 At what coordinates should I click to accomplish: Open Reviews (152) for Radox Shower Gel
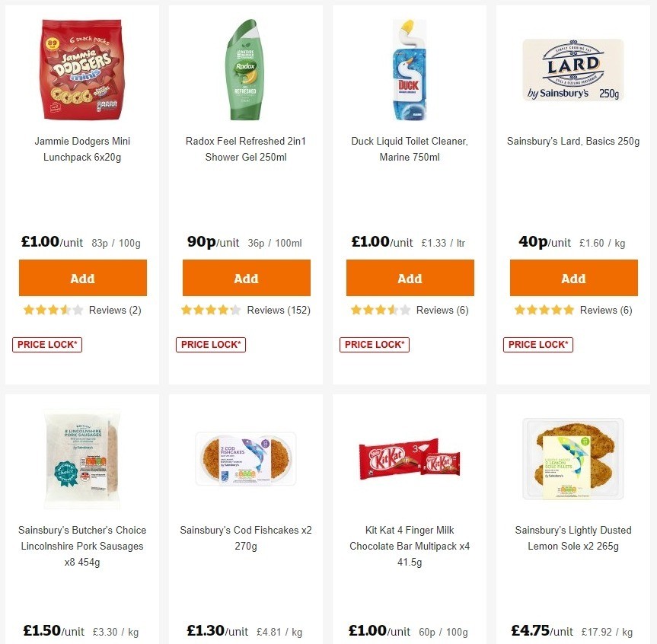coord(276,310)
